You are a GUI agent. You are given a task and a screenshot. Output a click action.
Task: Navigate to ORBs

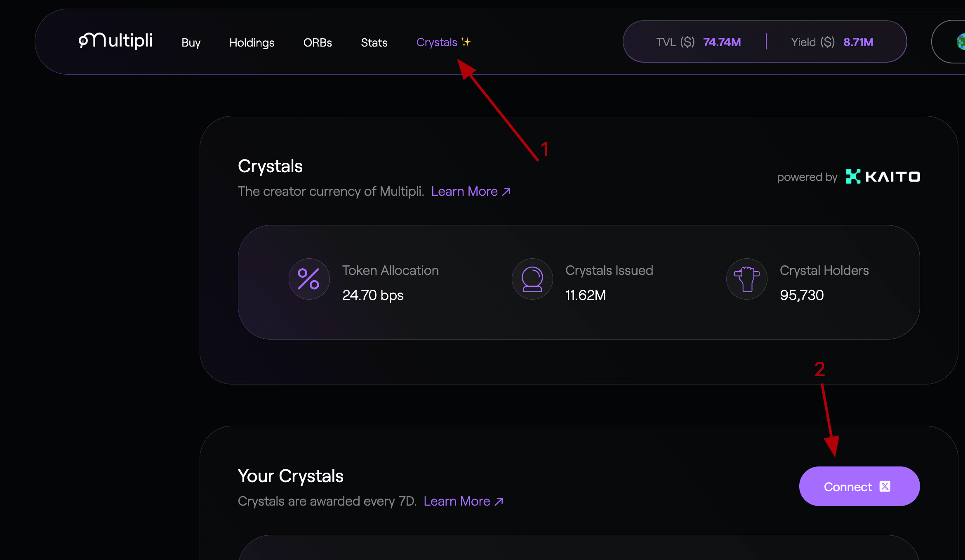click(318, 42)
